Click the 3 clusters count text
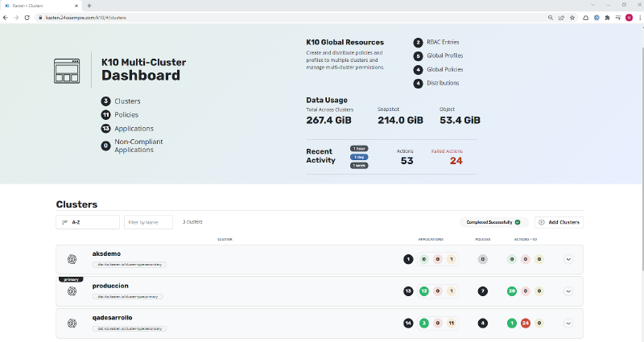 pyautogui.click(x=192, y=222)
